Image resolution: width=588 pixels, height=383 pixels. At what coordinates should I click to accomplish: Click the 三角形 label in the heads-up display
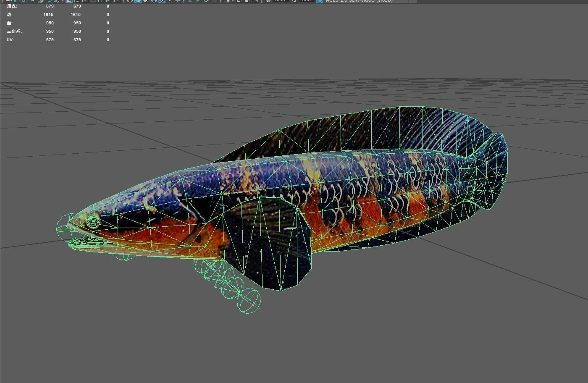pos(14,31)
